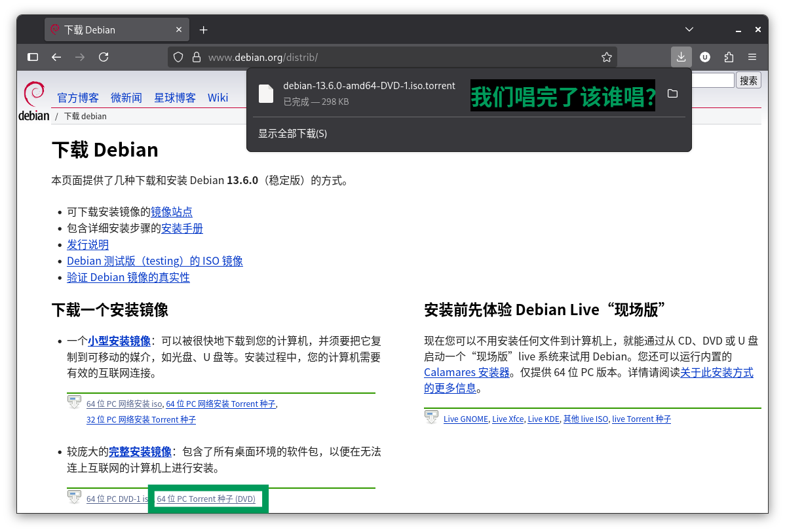This screenshot has height=532, width=785.
Task: Open a new tab with plus button
Action: coord(203,30)
